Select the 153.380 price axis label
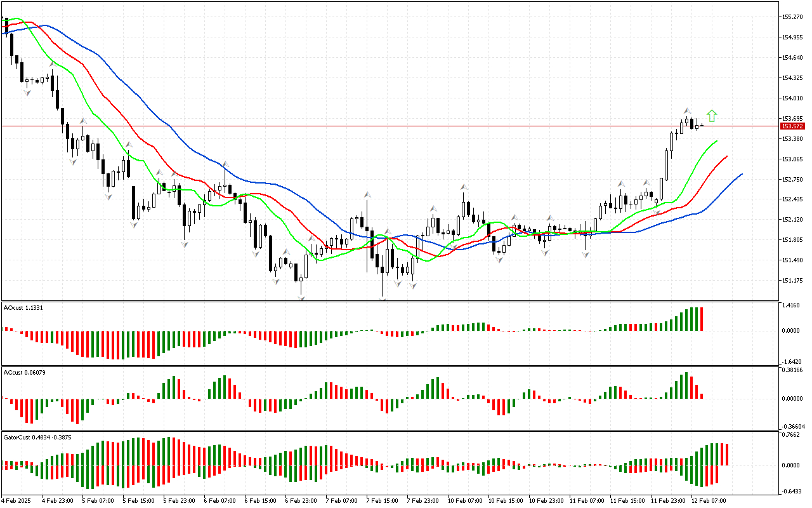The height and width of the screenshot is (508, 812). pos(792,139)
